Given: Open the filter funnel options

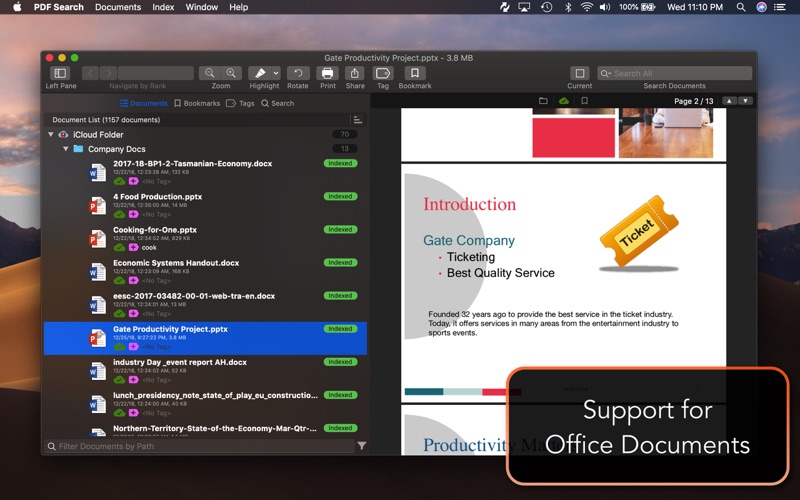Looking at the screenshot, I should [362, 446].
